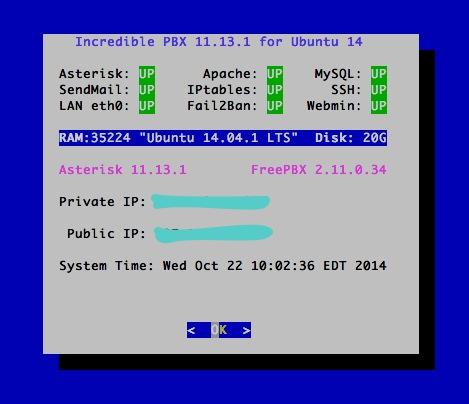Click the System Time value
The image size is (469, 404).
[275, 266]
